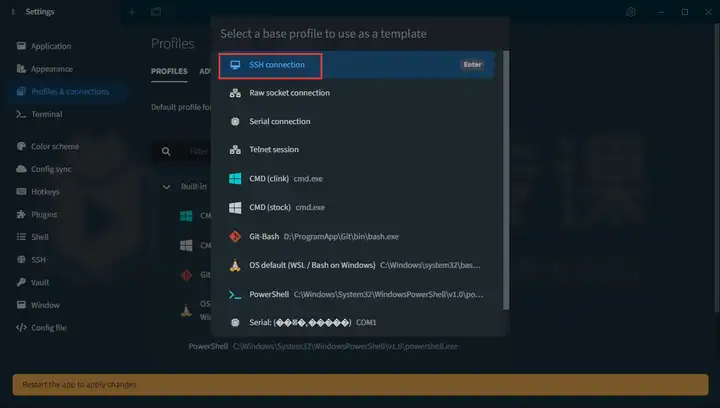Image resolution: width=720 pixels, height=408 pixels.
Task: Click the Config file code brackets icon
Action: (x=21, y=327)
